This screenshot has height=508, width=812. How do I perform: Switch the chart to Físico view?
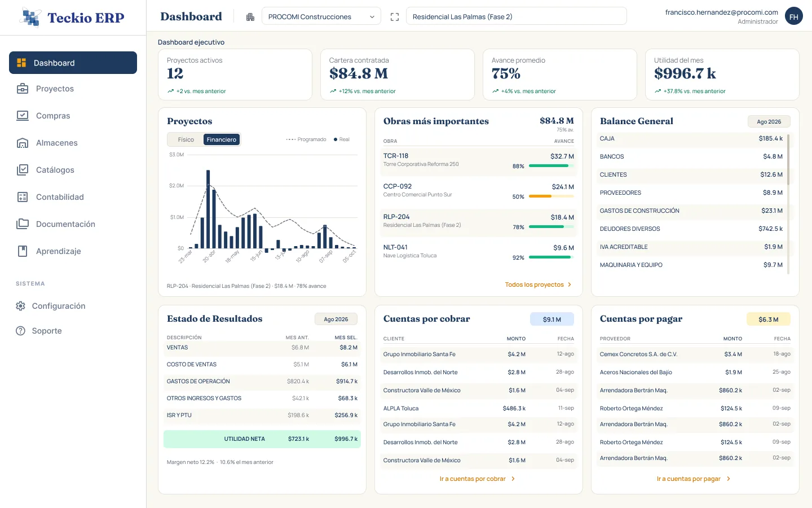click(x=186, y=139)
